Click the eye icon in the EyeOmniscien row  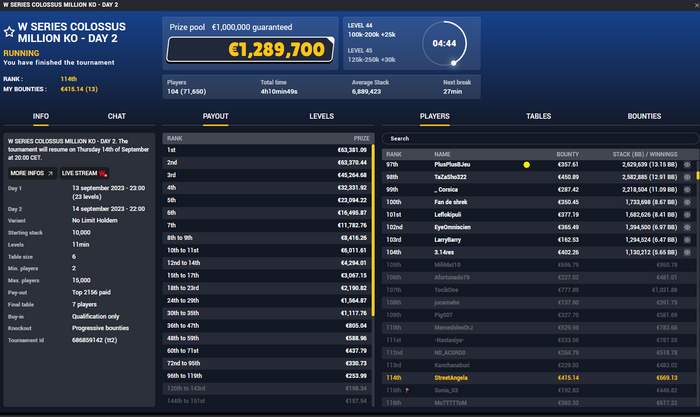(x=687, y=227)
